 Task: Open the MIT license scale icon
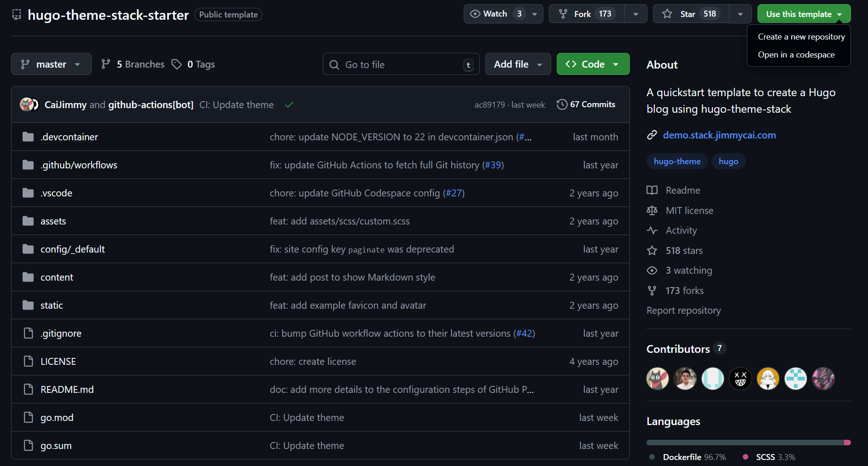point(652,211)
